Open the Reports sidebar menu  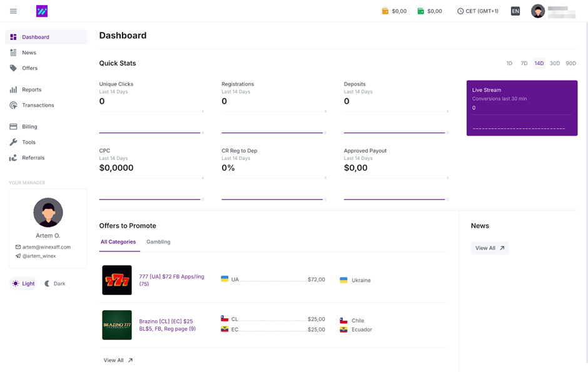pos(31,90)
